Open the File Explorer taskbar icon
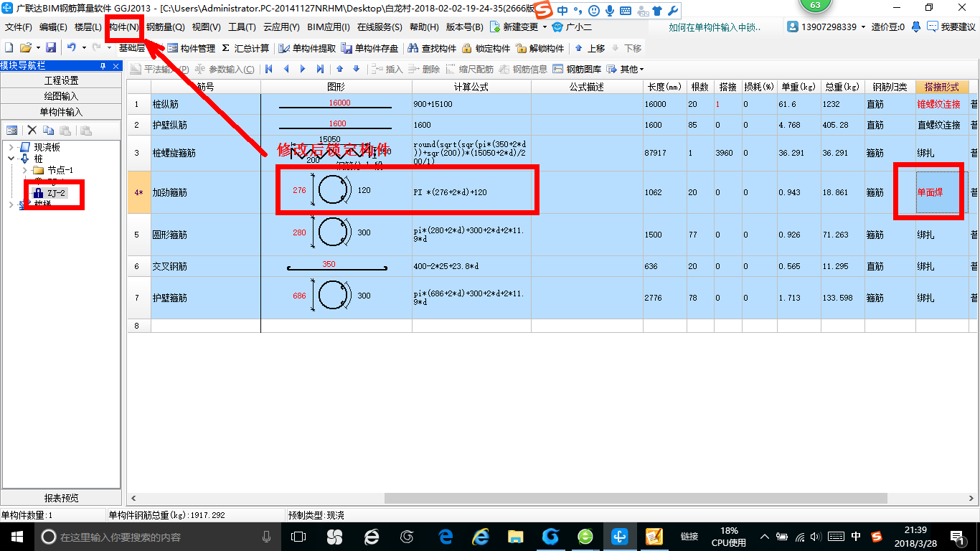The height and width of the screenshot is (551, 980). pos(515,536)
